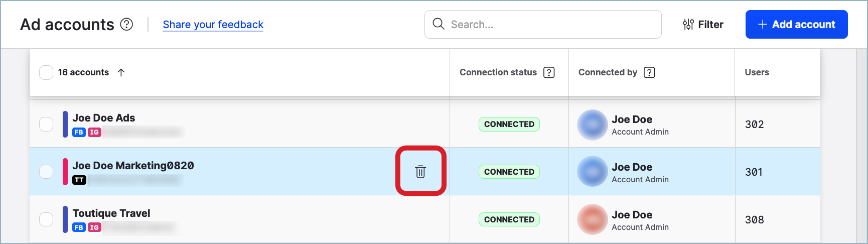
Task: Click the avatar of Toutique Travel's connector
Action: pyautogui.click(x=593, y=219)
